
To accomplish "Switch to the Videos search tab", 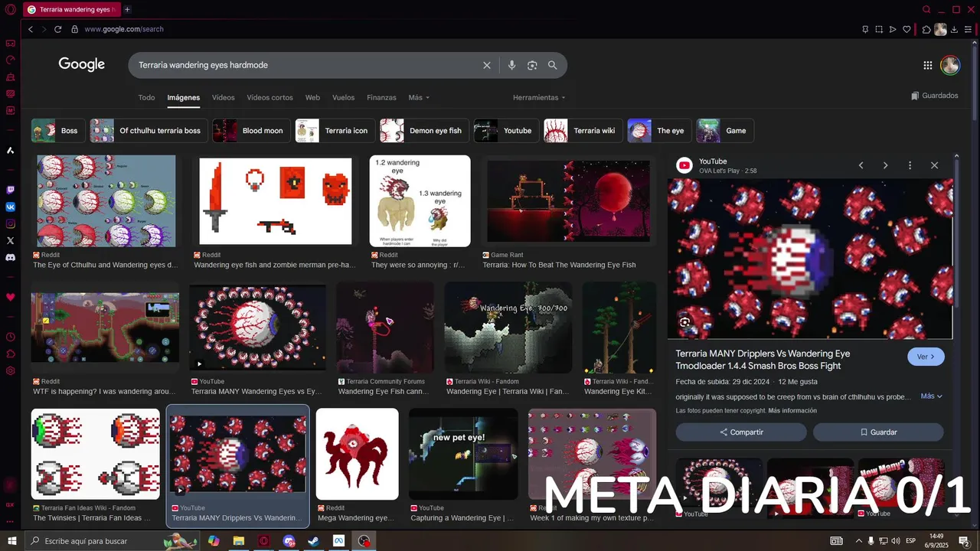I will pos(224,98).
